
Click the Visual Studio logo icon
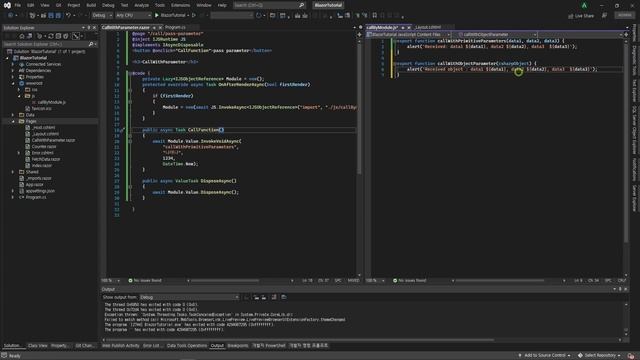(7, 5)
